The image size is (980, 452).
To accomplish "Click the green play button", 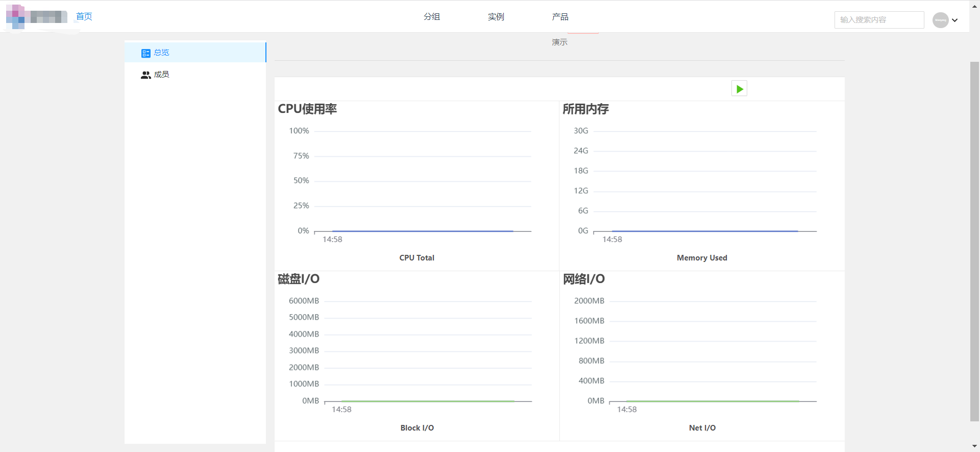I will [739, 89].
